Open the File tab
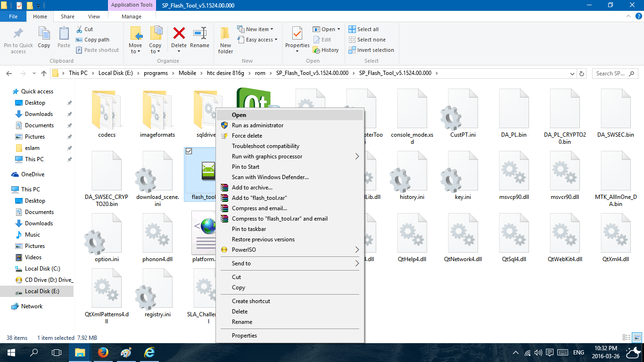 pyautogui.click(x=13, y=16)
